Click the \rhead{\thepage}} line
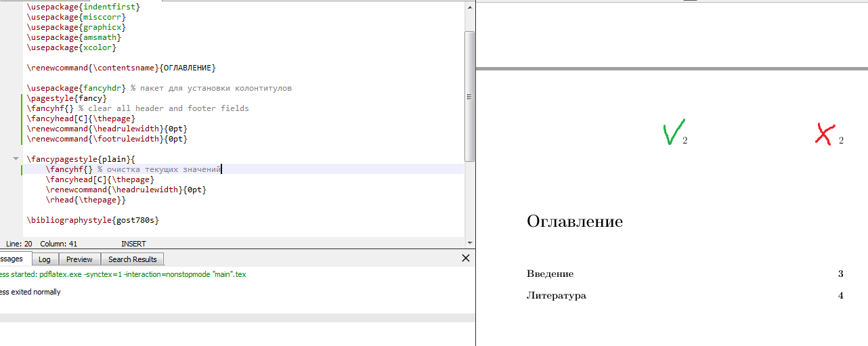Viewport: 868px width, 346px height. (x=86, y=200)
